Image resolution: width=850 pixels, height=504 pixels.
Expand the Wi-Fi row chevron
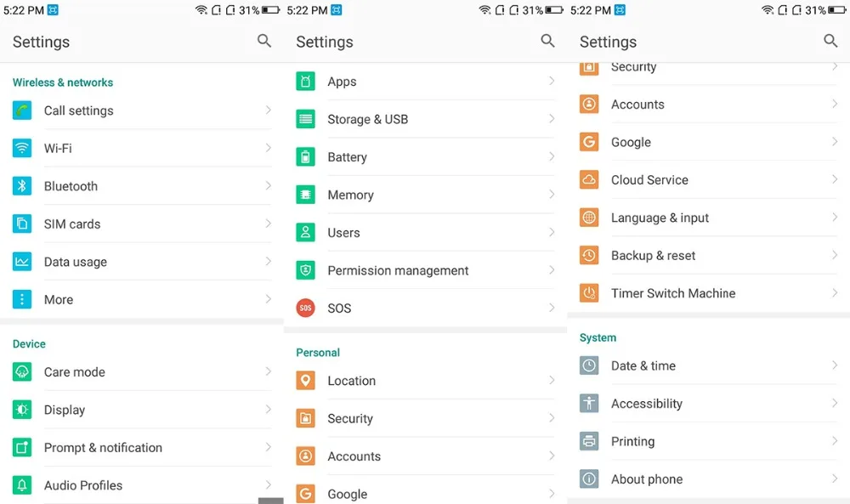coord(269,147)
